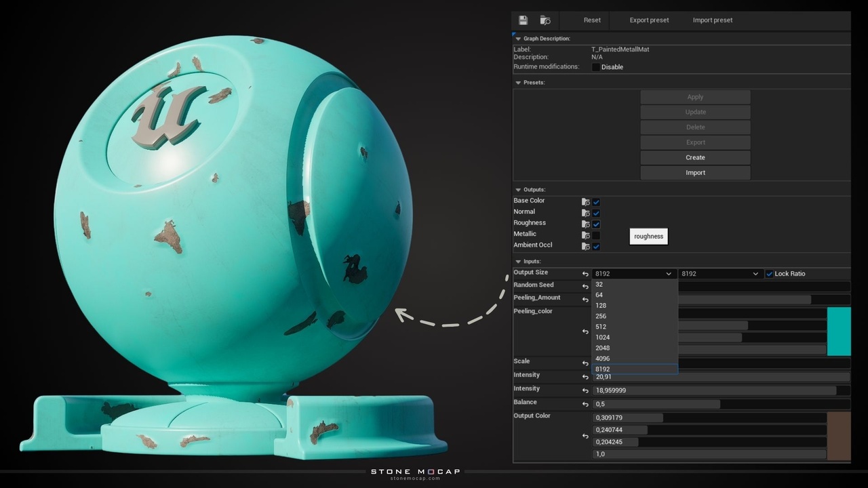Reset Output Size with its revert arrow
The image size is (868, 488).
[x=585, y=274]
